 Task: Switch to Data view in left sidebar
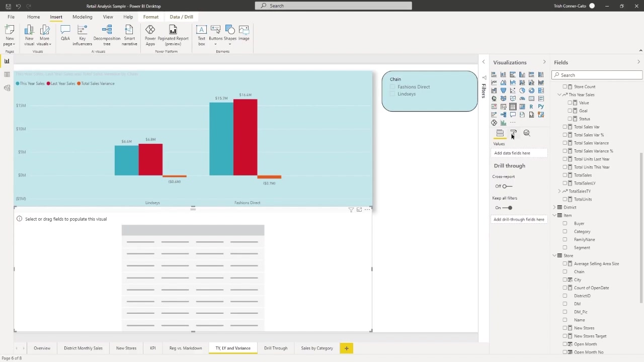(x=7, y=74)
